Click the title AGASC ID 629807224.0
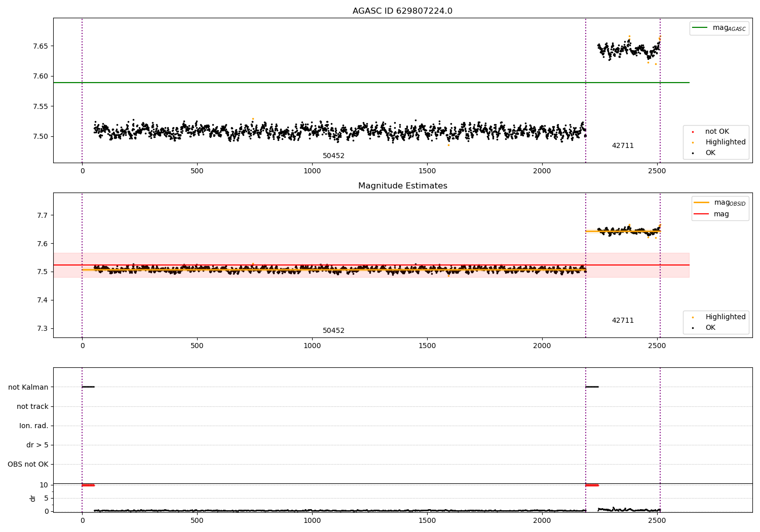 (x=402, y=11)
